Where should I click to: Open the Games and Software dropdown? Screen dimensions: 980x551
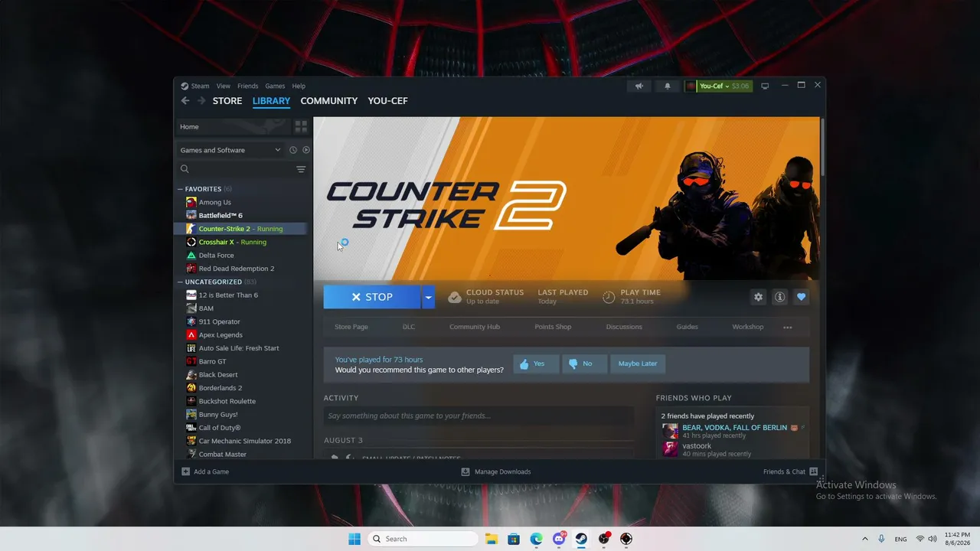click(230, 150)
